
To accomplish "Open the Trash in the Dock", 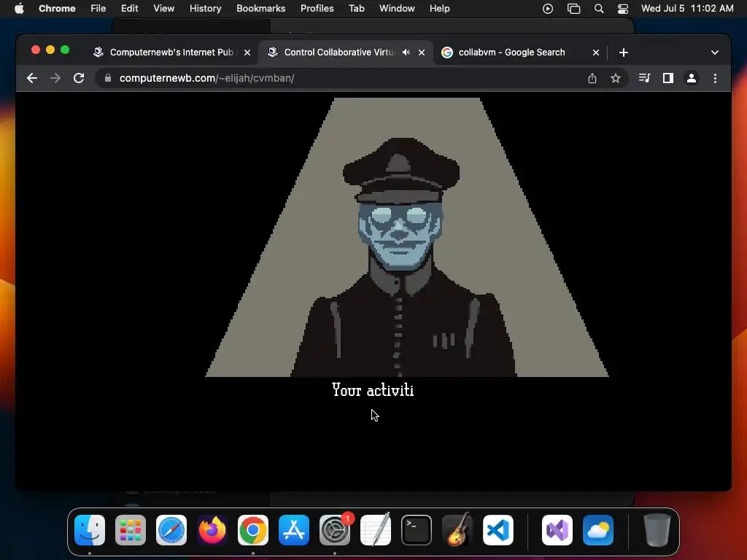I will coord(657,530).
